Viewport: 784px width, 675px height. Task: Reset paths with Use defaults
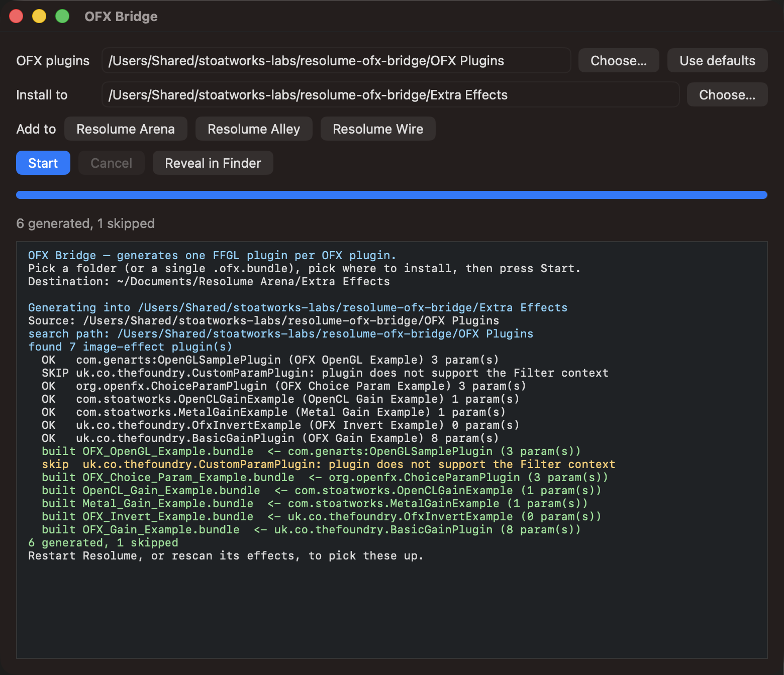(x=718, y=60)
